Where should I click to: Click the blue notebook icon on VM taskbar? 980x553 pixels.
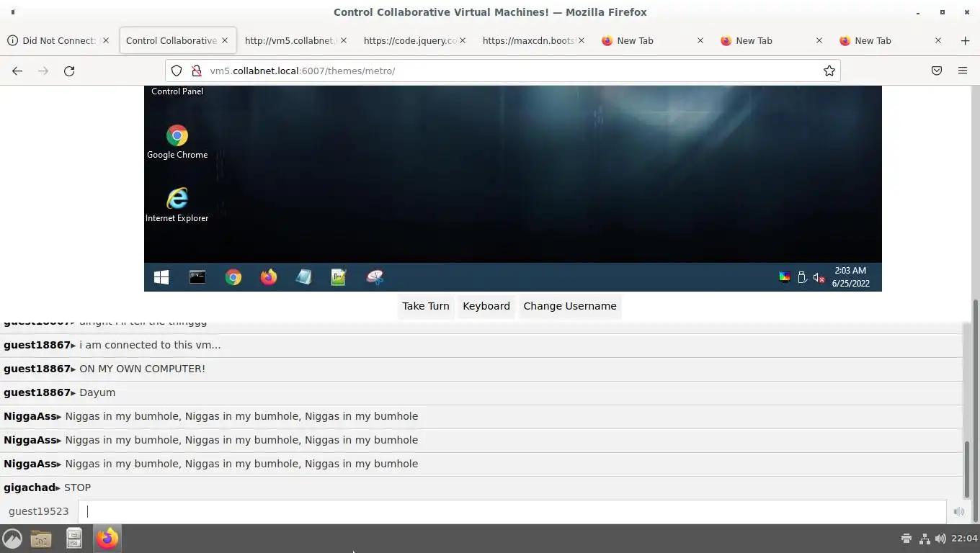click(303, 277)
